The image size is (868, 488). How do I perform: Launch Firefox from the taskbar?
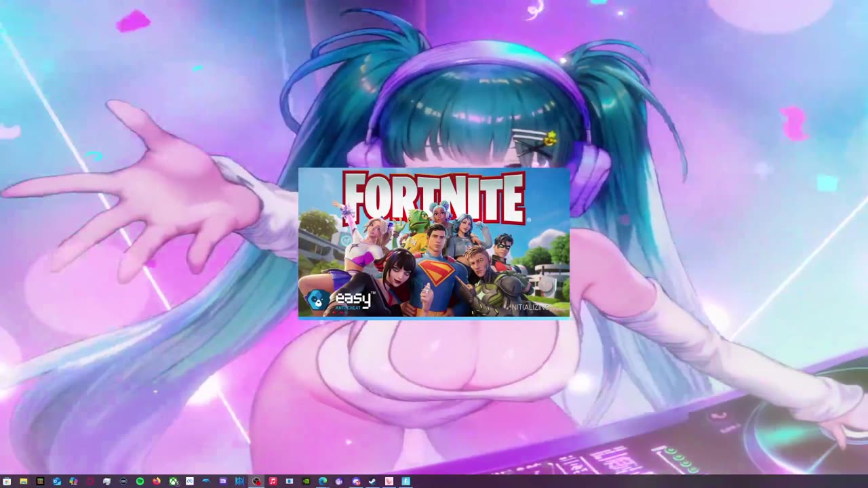pos(157,481)
